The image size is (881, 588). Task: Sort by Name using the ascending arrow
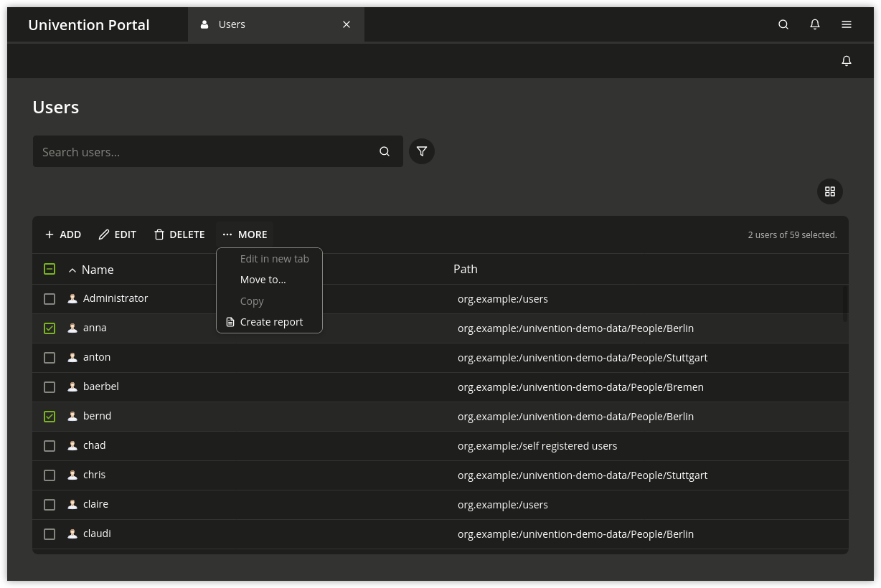pyautogui.click(x=72, y=270)
